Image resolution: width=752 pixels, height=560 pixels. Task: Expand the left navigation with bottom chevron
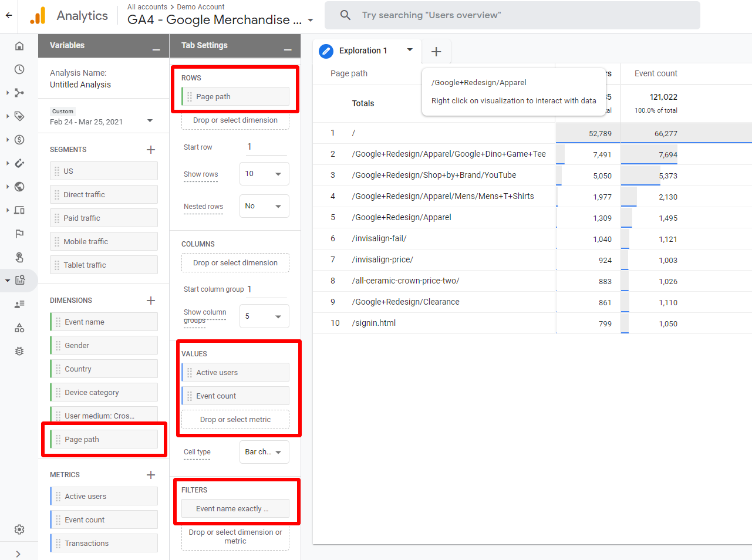18,554
